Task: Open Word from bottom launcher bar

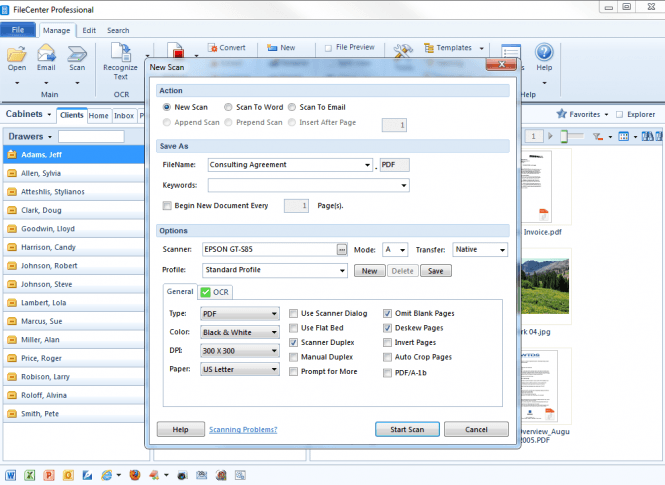Action: 11,475
